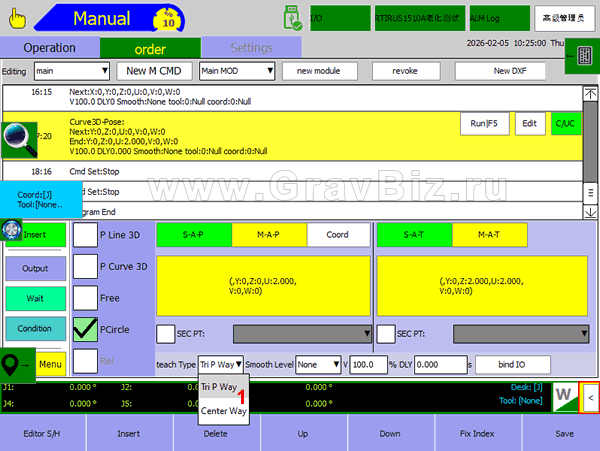Click the speed percentage 10 badge
The width and height of the screenshot is (600, 451).
click(169, 17)
